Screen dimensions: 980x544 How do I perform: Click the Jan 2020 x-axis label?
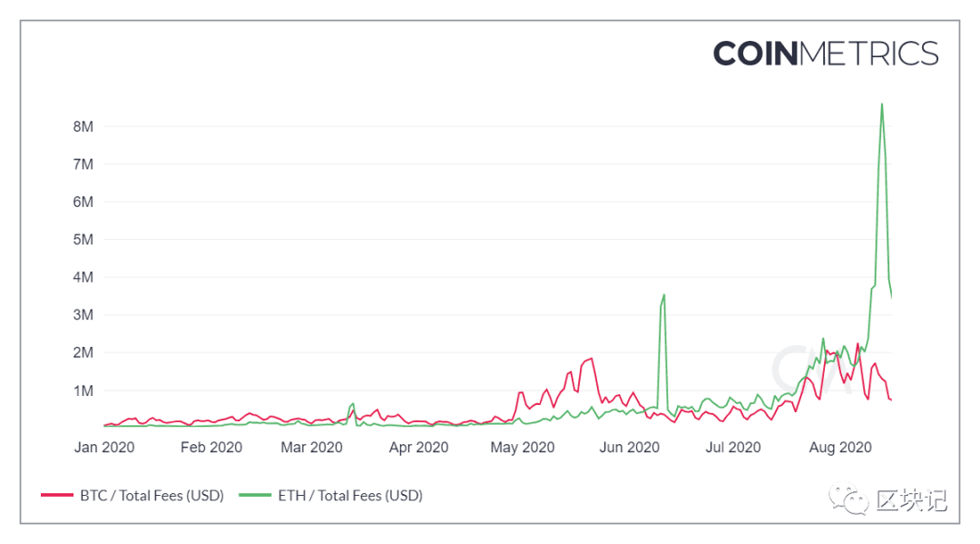[x=104, y=447]
